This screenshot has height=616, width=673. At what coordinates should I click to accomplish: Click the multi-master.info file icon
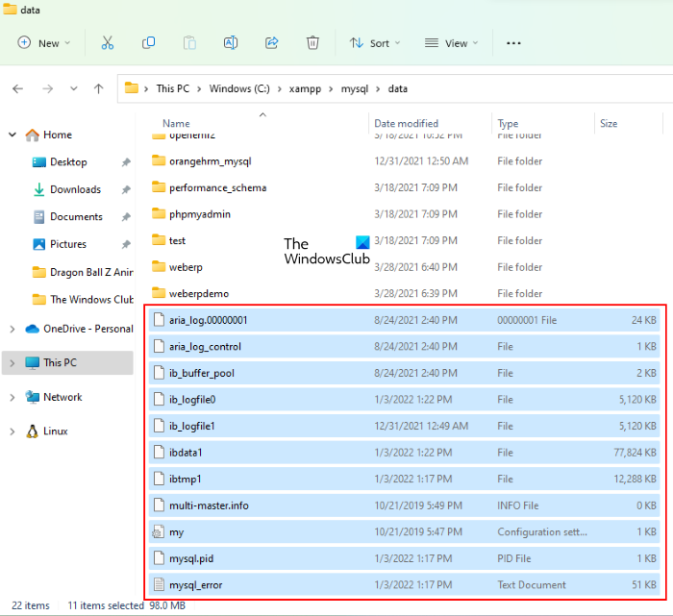tap(159, 505)
